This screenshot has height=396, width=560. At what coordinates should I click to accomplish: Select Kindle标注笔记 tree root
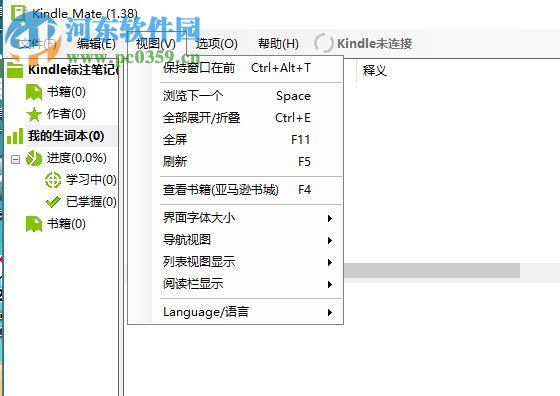[x=73, y=69]
